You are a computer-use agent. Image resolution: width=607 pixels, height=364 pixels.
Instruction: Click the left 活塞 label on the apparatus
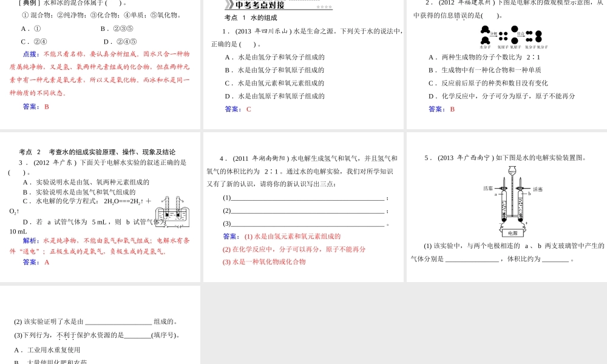tap(488, 189)
